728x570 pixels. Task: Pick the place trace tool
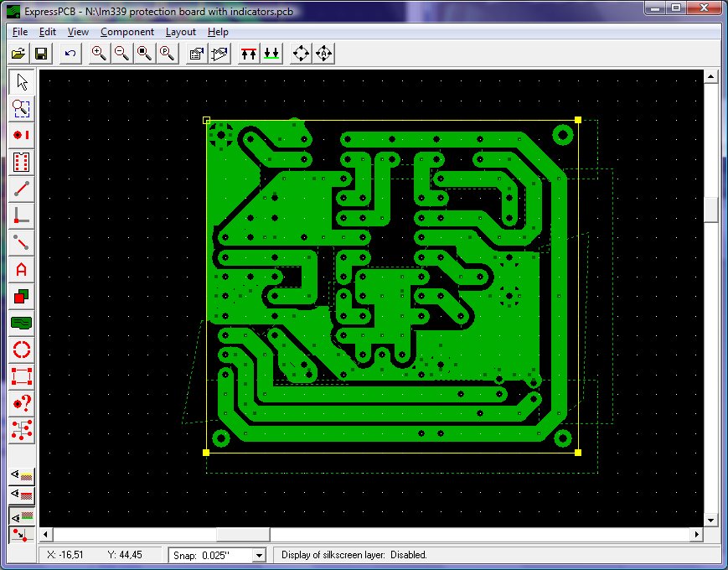(x=22, y=189)
